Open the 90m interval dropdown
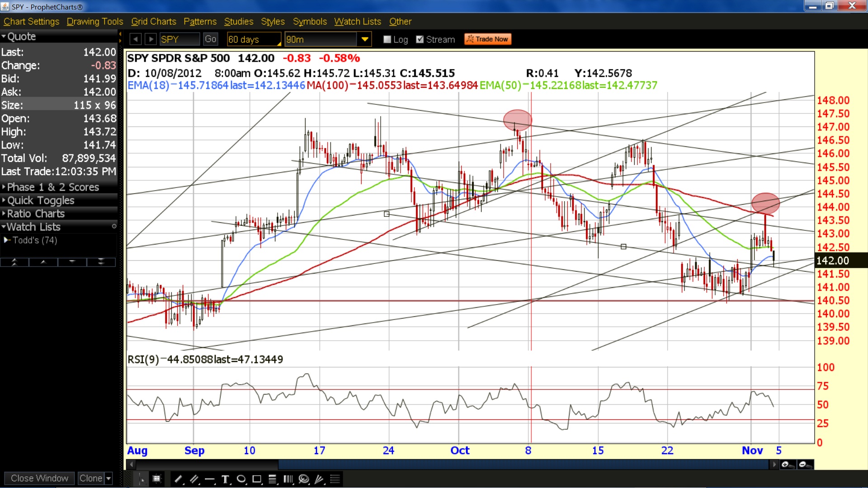This screenshot has width=868, height=488. coord(365,39)
